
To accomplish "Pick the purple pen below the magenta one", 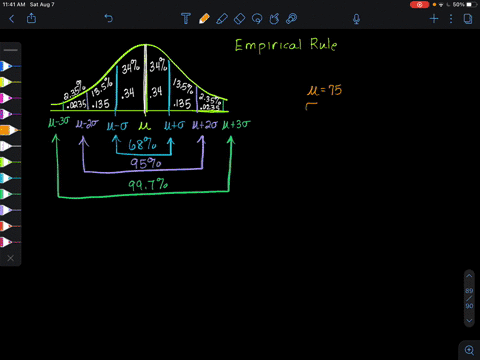I will (x=10, y=114).
